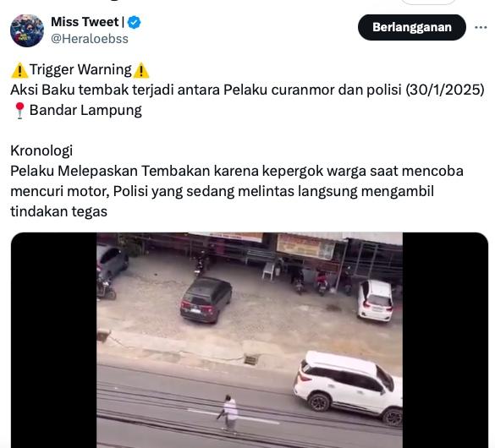Click the blue verified badge
Screen dimensions: 495x448
tap(135, 22)
